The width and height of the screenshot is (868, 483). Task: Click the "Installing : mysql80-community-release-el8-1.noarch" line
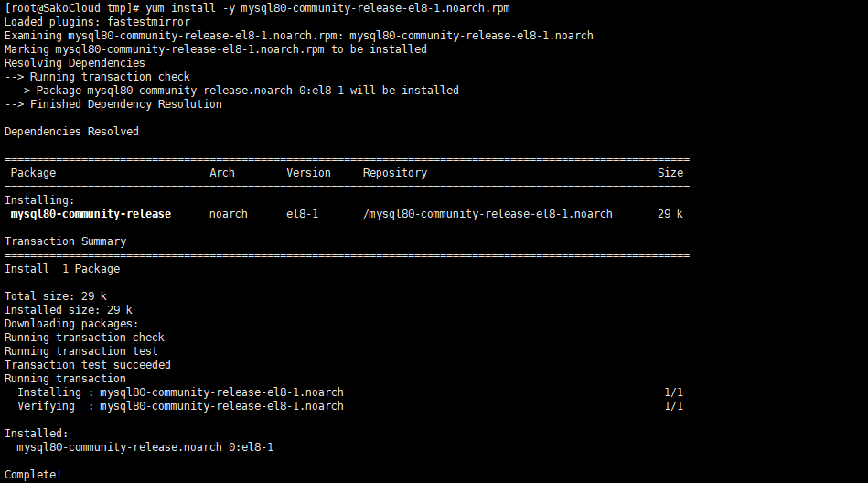click(180, 392)
